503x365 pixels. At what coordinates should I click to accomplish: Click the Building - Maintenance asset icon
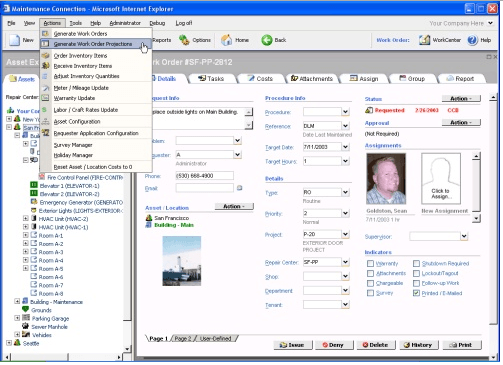[x=25, y=301]
